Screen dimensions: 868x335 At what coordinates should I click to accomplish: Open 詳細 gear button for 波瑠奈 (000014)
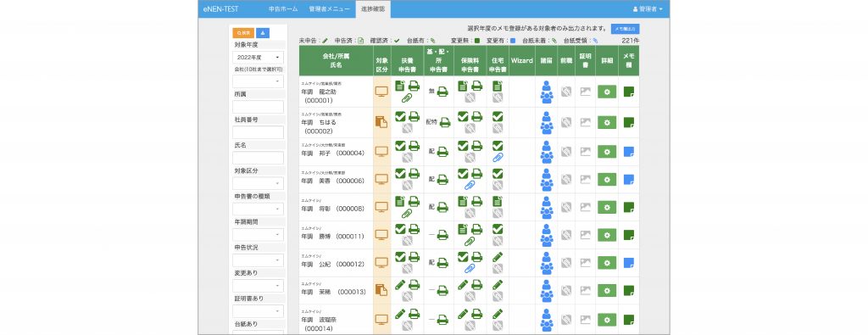point(607,320)
